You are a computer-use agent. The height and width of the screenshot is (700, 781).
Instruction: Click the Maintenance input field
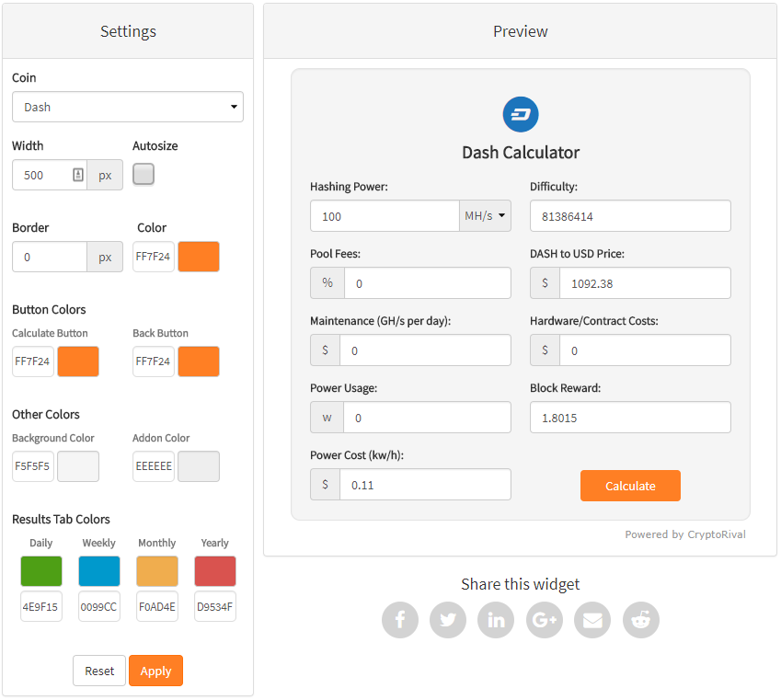tap(425, 350)
